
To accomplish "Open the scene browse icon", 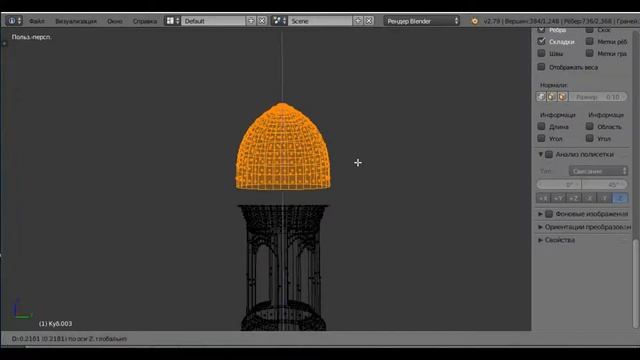I will [279, 21].
